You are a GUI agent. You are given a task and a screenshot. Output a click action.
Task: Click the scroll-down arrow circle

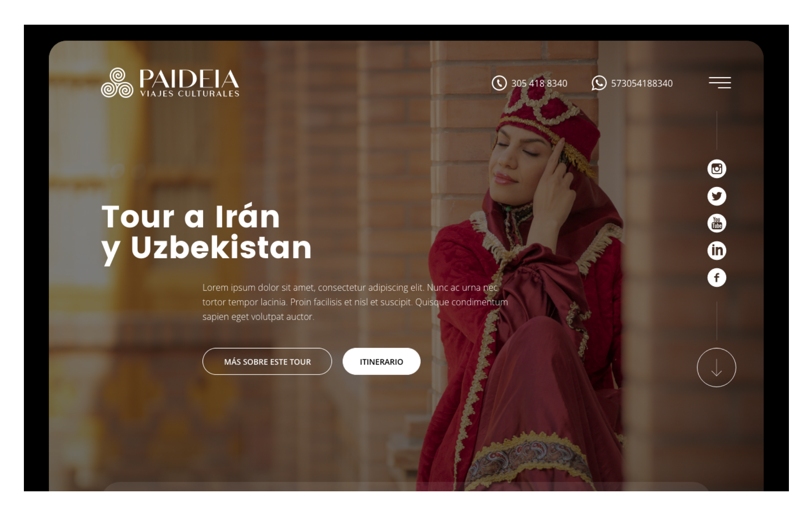[716, 367]
